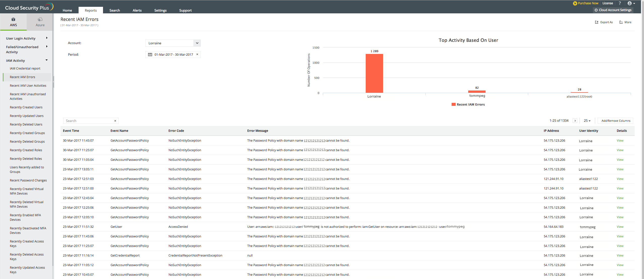
Task: Open Recently Created Users report
Action: [x=26, y=107]
